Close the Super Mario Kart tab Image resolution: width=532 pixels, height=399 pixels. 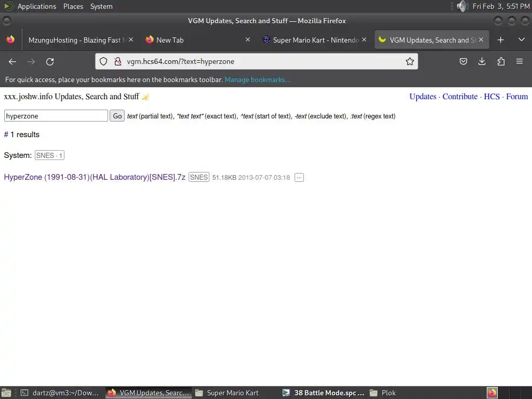[364, 39]
